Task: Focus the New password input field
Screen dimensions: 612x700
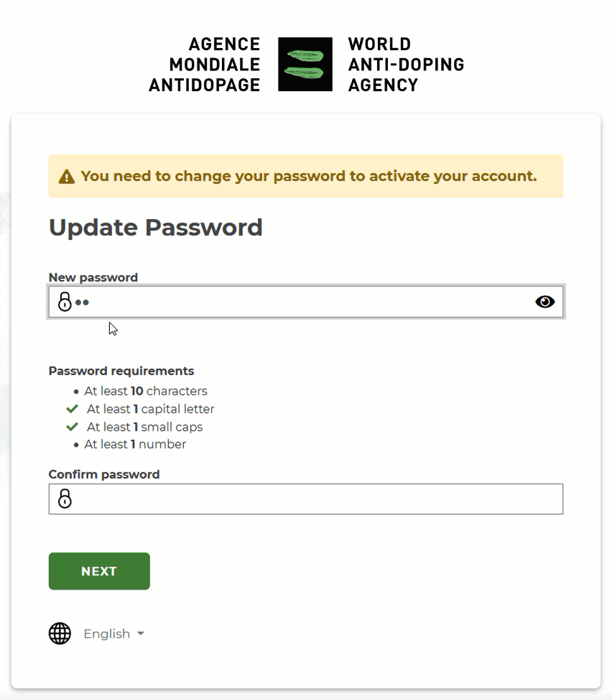Action: 306,302
